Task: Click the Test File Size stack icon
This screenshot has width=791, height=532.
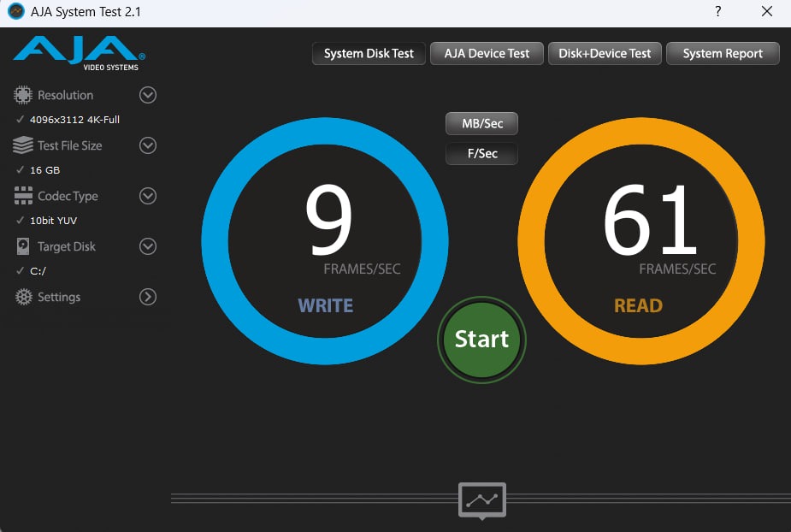Action: tap(23, 145)
